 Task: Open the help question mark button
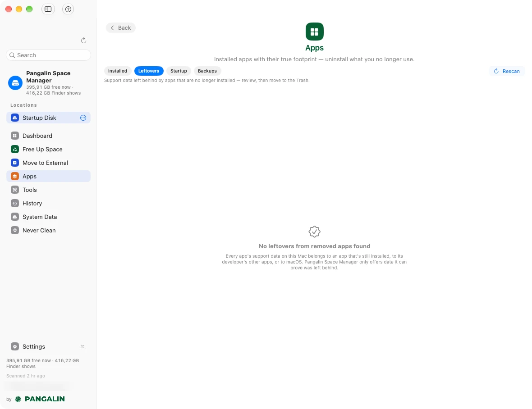68,9
